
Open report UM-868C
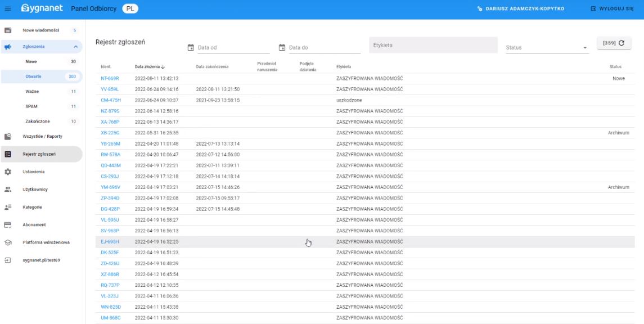[110, 318]
